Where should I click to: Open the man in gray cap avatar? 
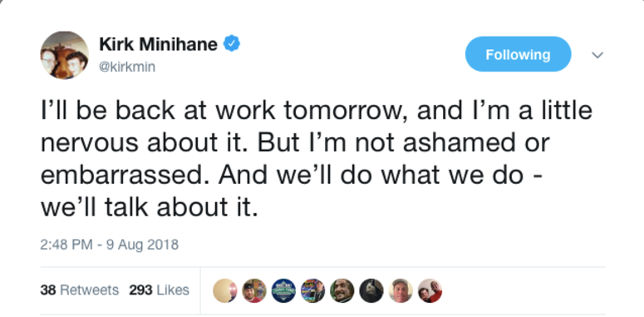(x=401, y=290)
